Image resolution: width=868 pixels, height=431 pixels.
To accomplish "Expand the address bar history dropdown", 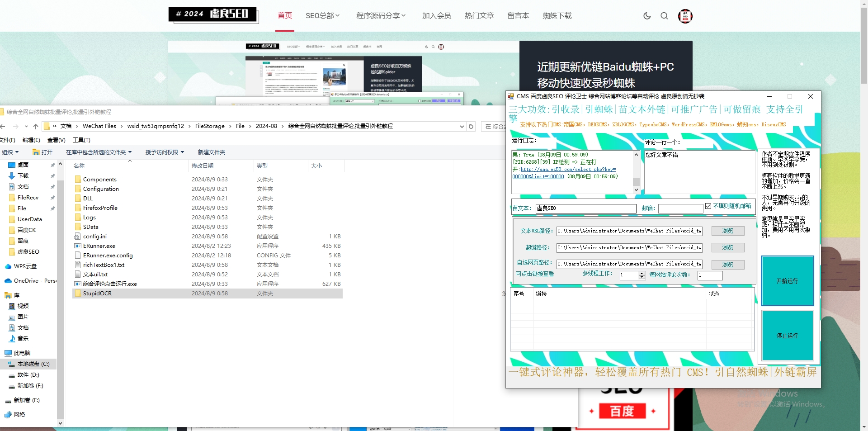I will (462, 126).
